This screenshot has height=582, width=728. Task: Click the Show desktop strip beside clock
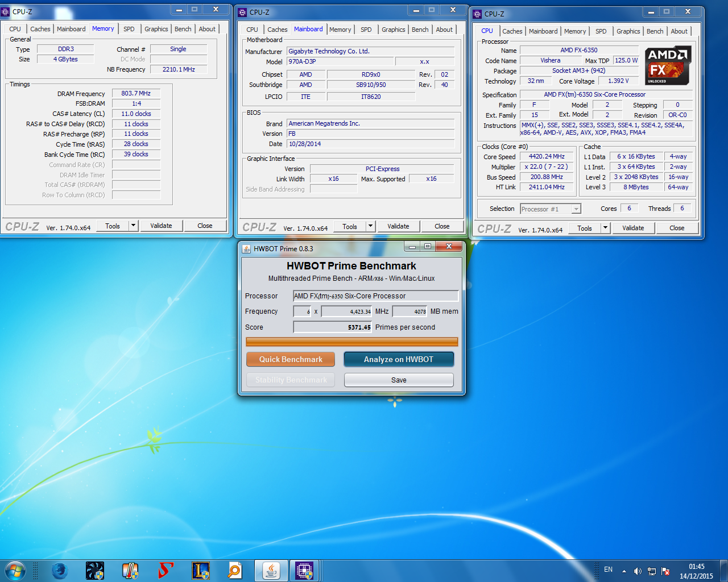click(723, 570)
